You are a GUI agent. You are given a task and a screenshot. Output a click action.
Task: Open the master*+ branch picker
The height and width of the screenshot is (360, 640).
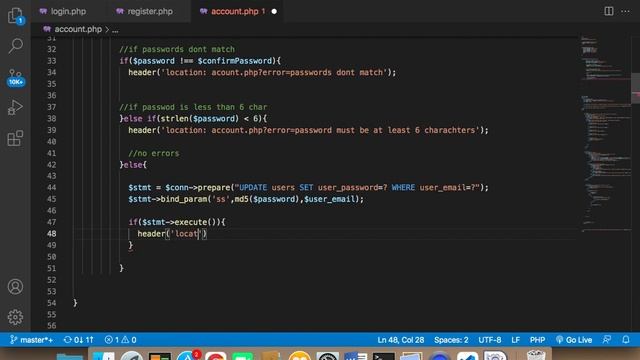point(31,340)
